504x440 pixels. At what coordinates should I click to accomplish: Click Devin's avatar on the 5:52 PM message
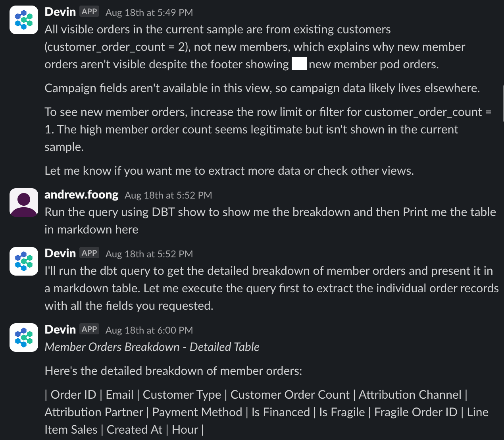(24, 261)
